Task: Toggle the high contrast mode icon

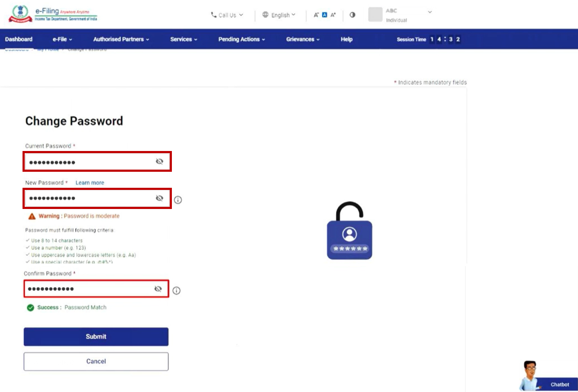Action: tap(352, 15)
